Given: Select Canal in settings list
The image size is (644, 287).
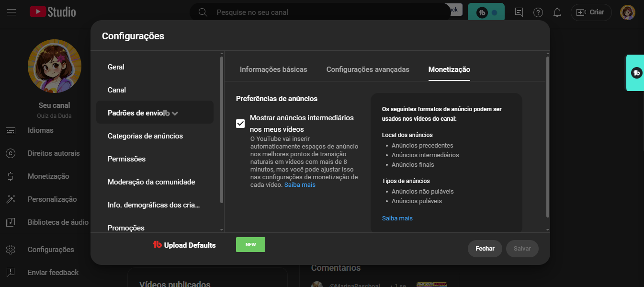Looking at the screenshot, I should click(x=155, y=90).
